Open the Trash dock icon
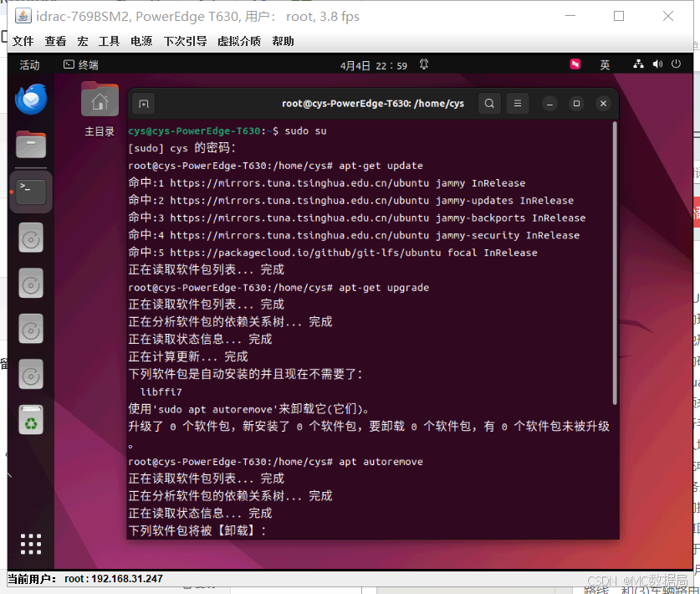This screenshot has width=700, height=594. 31,420
